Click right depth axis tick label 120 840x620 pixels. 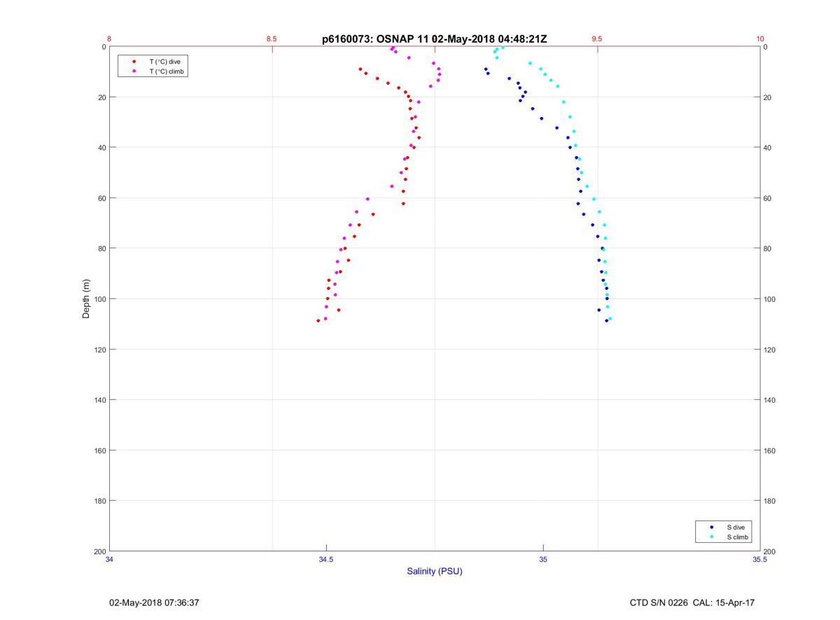click(770, 350)
